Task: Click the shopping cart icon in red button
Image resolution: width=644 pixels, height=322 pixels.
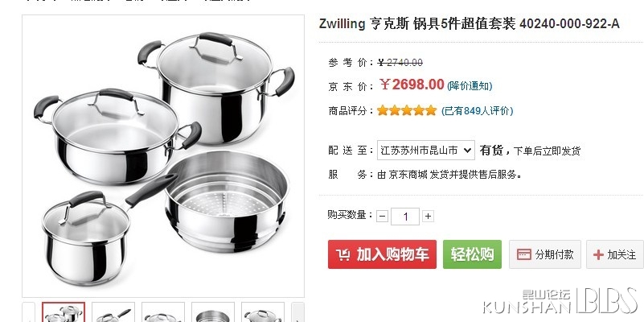Action: point(343,254)
